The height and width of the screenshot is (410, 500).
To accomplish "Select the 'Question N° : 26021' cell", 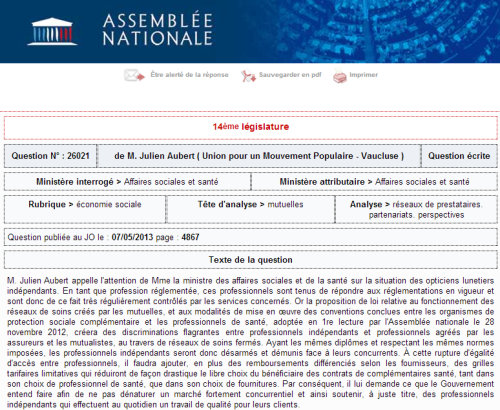I will pos(51,156).
